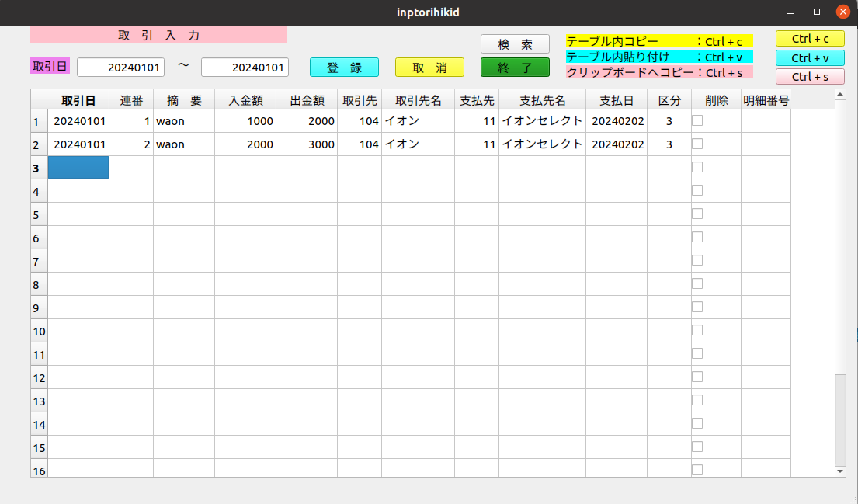Viewport: 858px width, 504px height.
Task: Click the Ctrl + s button on the right
Action: pos(810,75)
